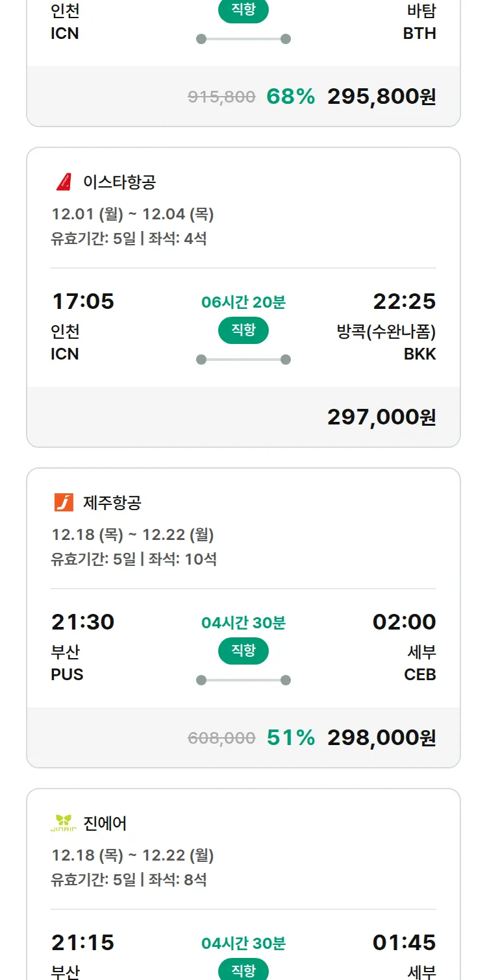Choose the 298,000원 제주항공 fare
487x980 pixels.
(x=381, y=738)
